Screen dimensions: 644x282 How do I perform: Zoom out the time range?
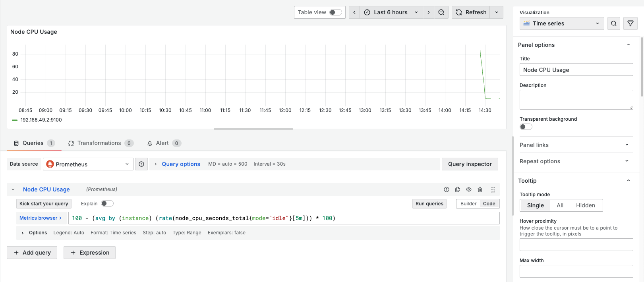coord(441,12)
